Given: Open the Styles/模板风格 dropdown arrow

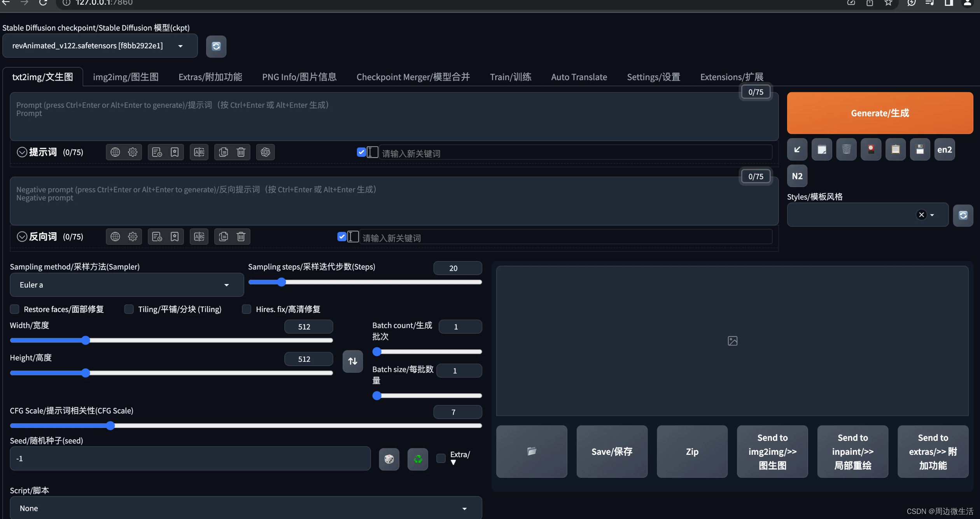Looking at the screenshot, I should coord(932,215).
